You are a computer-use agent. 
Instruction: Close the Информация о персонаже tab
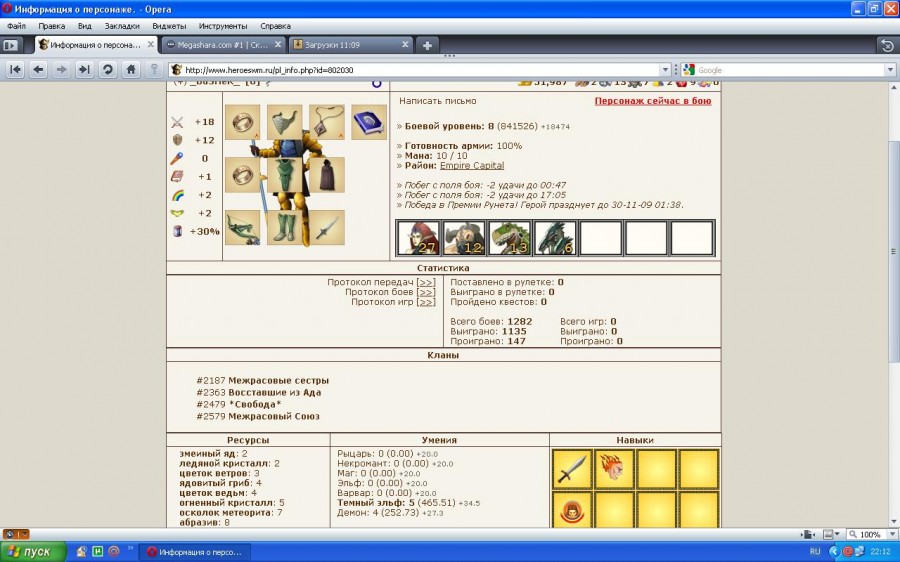pyautogui.click(x=151, y=44)
